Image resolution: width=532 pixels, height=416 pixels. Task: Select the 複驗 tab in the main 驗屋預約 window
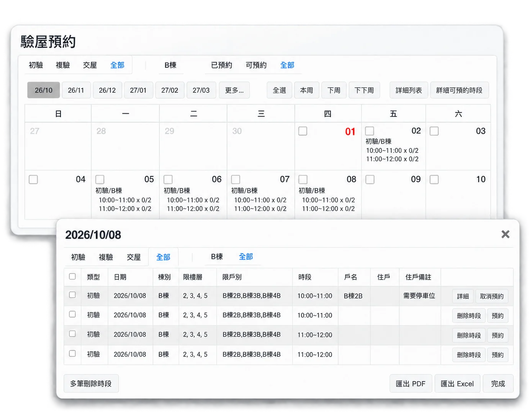(63, 65)
